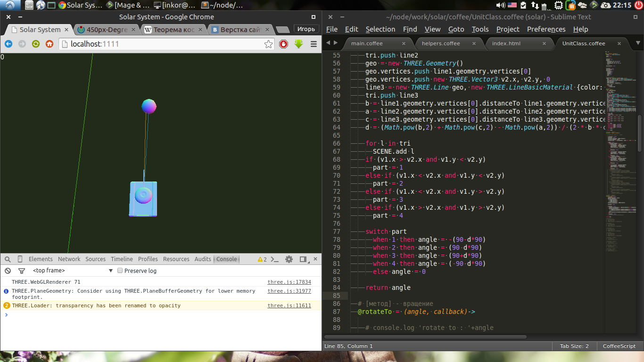Clear console with the ban icon
Viewport: 644px width, 362px height.
[8, 271]
